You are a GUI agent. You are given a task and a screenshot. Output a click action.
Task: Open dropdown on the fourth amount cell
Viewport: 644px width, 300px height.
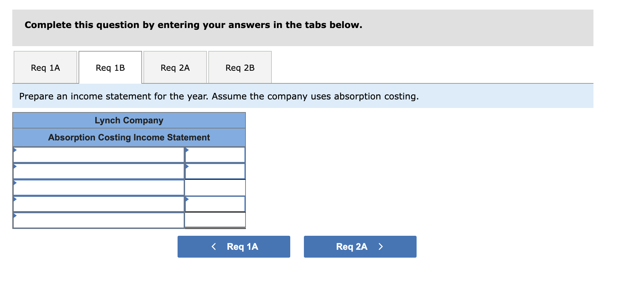click(x=187, y=200)
